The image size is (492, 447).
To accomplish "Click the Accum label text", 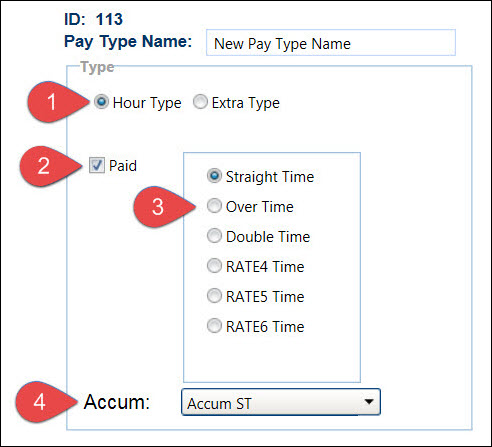I will point(117,402).
